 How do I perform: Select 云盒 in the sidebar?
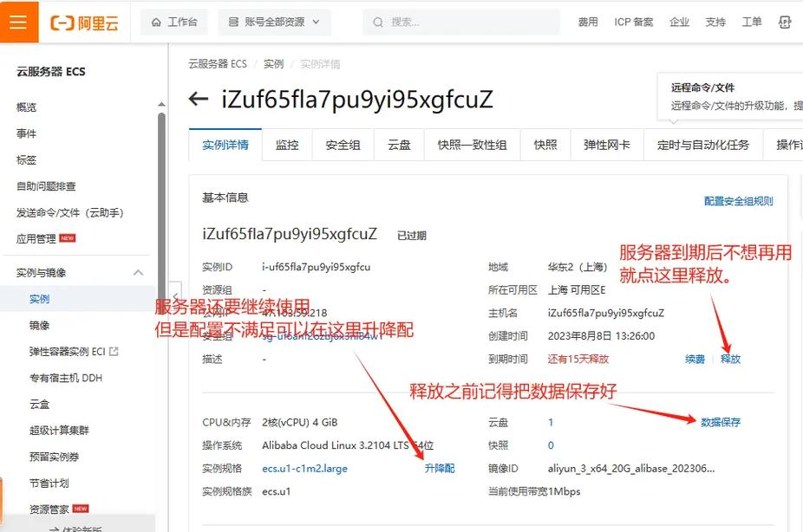(x=39, y=404)
